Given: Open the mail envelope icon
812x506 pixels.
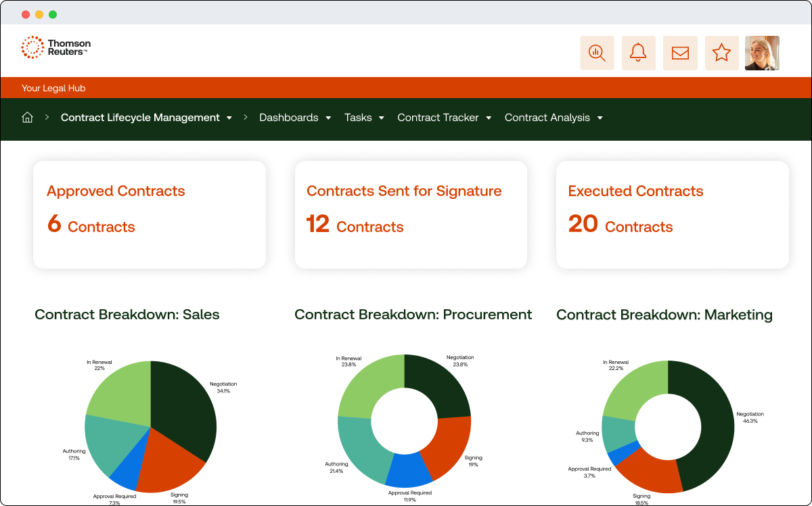Looking at the screenshot, I should coord(680,53).
